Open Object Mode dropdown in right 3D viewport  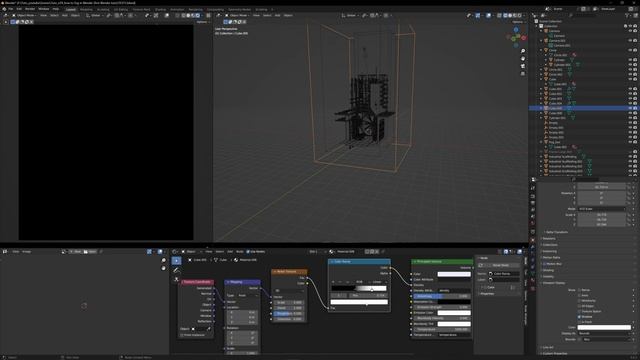[x=237, y=16]
